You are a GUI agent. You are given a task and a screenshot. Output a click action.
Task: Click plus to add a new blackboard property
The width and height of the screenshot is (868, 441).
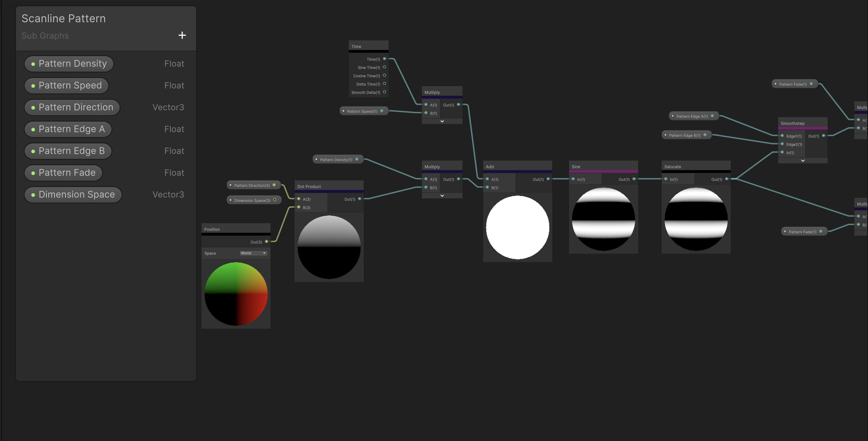point(182,35)
